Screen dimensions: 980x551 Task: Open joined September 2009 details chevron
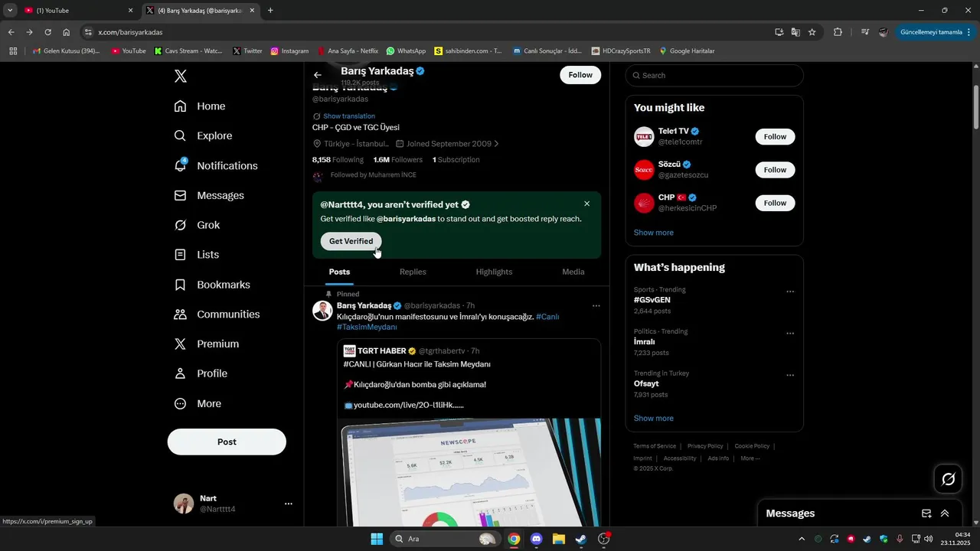click(x=496, y=144)
